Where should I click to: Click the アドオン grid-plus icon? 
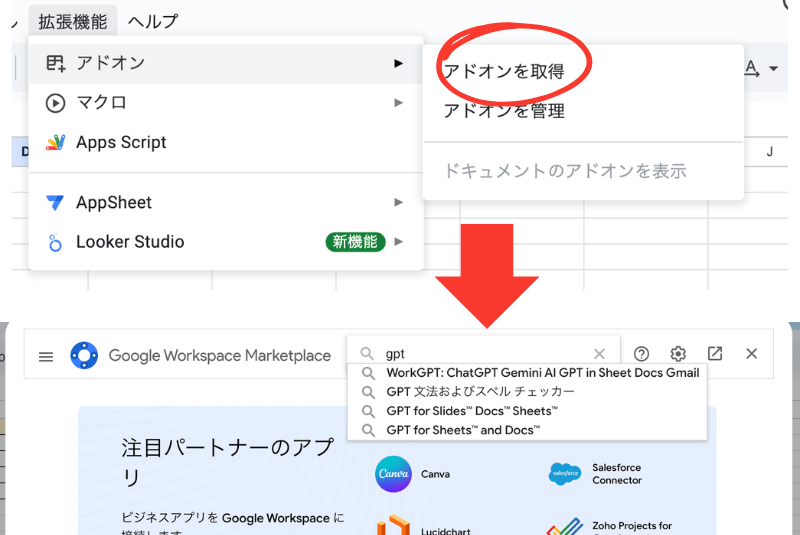(x=55, y=63)
